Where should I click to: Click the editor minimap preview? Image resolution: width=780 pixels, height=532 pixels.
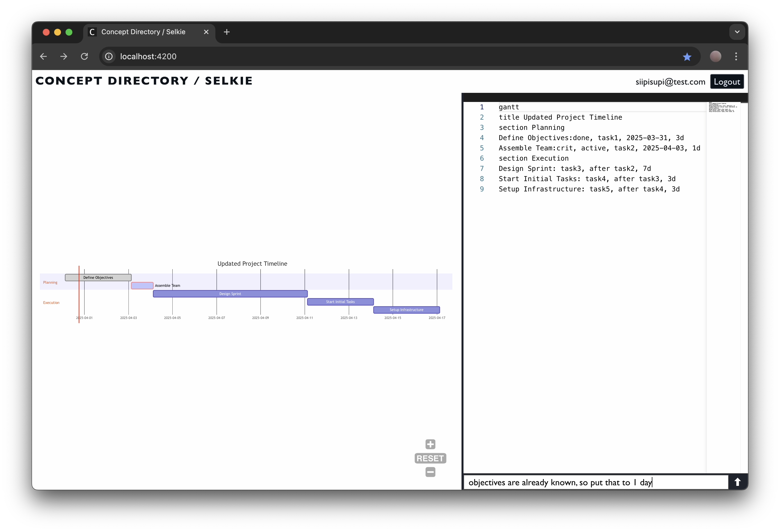[x=723, y=107]
